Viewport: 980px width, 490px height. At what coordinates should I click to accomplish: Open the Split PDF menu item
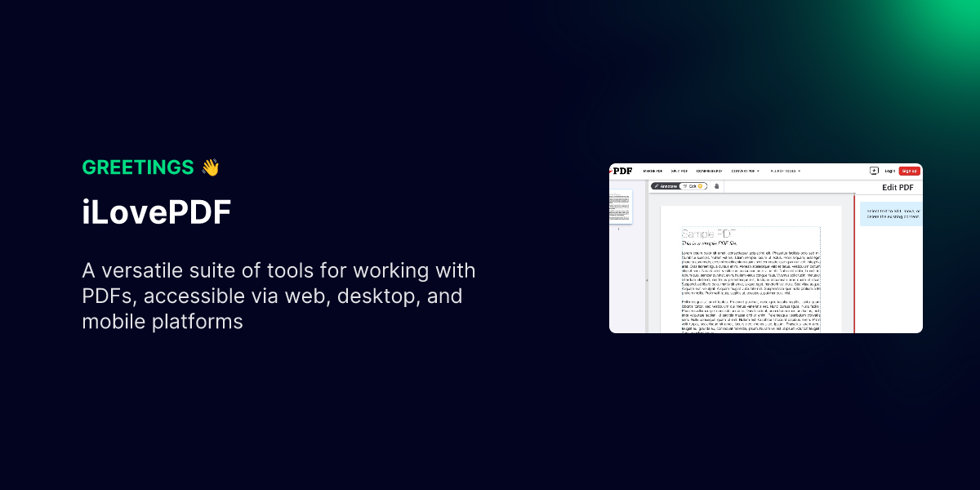679,171
